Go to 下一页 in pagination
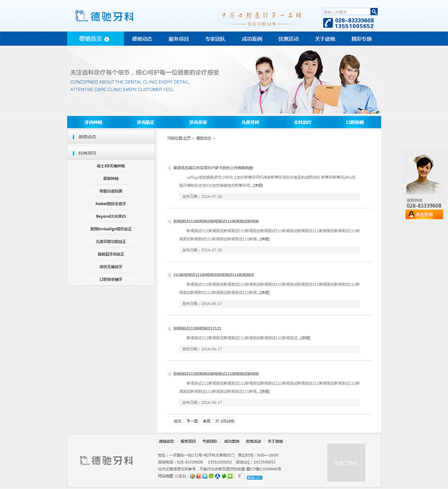 [192, 421]
